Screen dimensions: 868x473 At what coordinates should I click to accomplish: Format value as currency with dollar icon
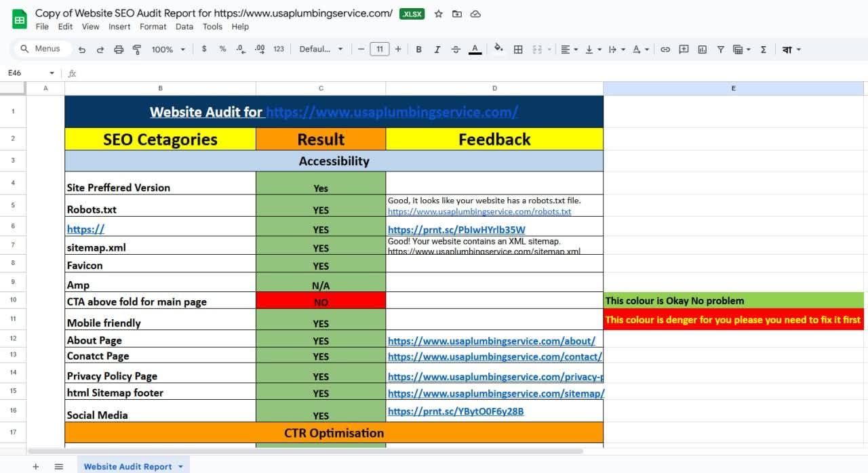(x=204, y=49)
